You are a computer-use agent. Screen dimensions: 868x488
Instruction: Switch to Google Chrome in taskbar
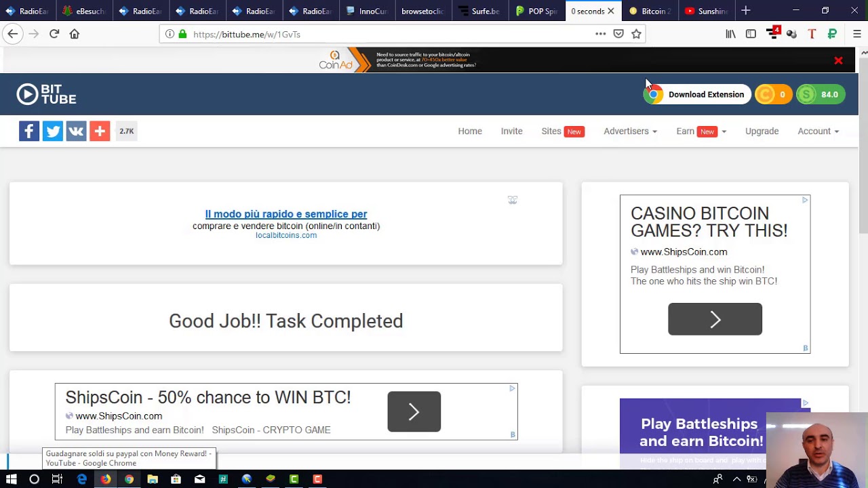pos(129,479)
